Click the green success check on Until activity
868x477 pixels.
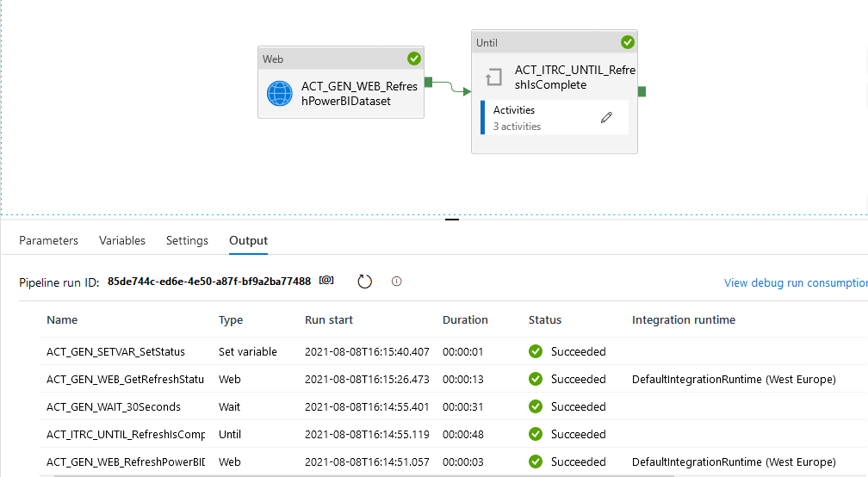(x=627, y=42)
